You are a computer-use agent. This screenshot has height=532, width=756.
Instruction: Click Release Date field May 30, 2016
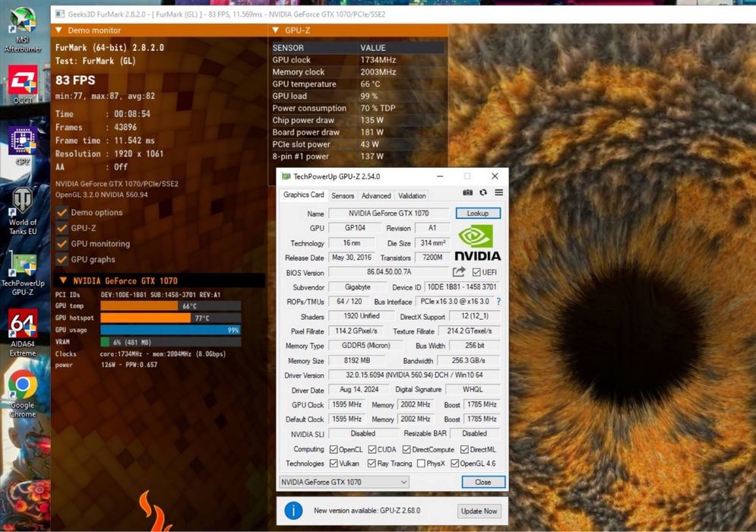point(352,258)
